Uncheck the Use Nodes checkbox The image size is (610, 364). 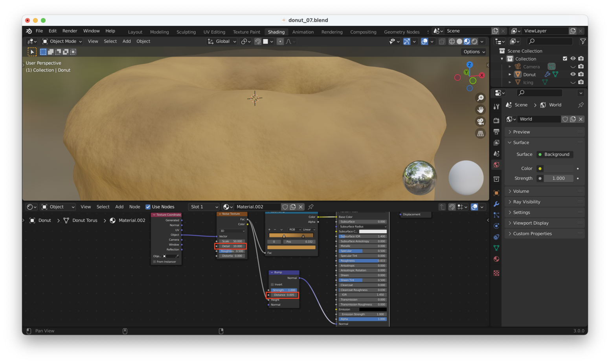point(148,207)
